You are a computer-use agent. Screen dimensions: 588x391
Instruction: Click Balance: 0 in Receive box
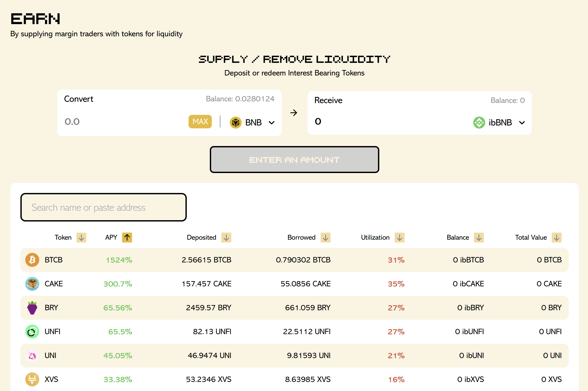[x=508, y=100]
